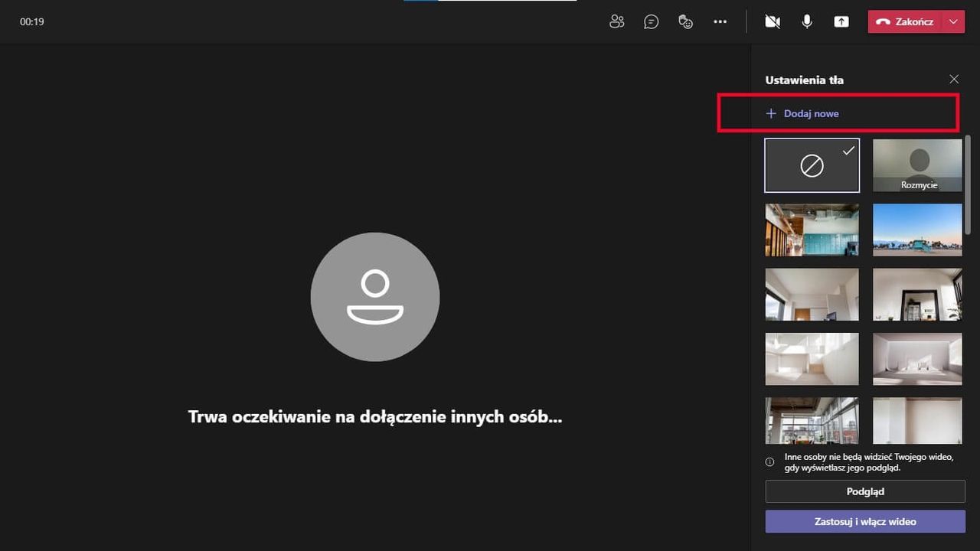The width and height of the screenshot is (980, 551).
Task: Choose the beach sunset sky background
Action: pyautogui.click(x=917, y=230)
